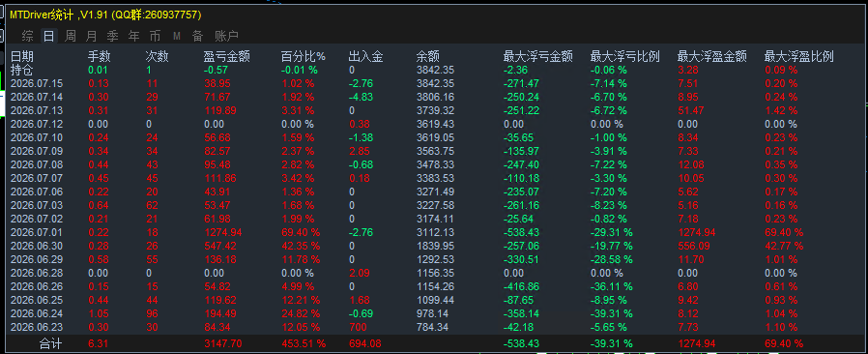The height and width of the screenshot is (354, 868).
Task: Click the 最大浮亏比例 column header
Action: tap(625, 56)
